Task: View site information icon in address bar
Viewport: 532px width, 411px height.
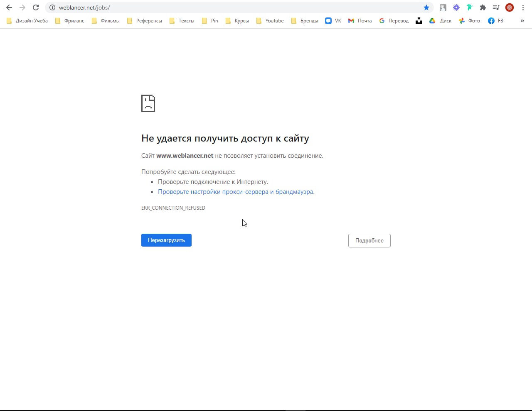Action: (x=52, y=7)
